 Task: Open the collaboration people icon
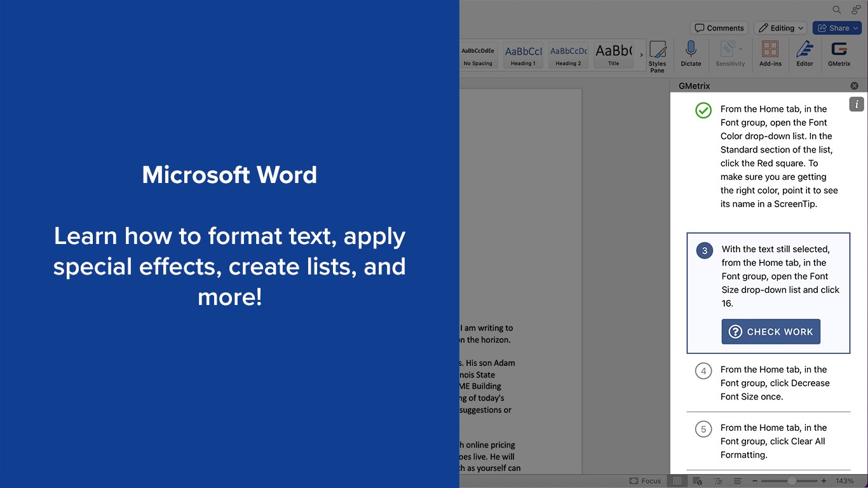[856, 10]
